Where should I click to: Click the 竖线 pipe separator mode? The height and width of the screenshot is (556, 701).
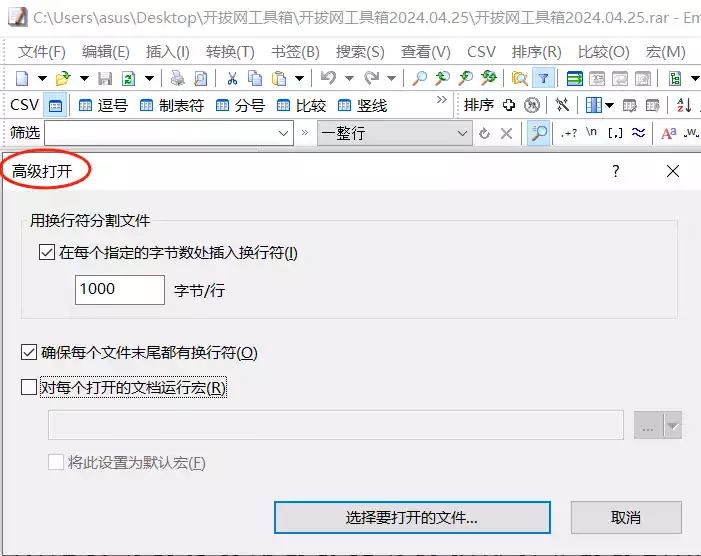tap(363, 105)
